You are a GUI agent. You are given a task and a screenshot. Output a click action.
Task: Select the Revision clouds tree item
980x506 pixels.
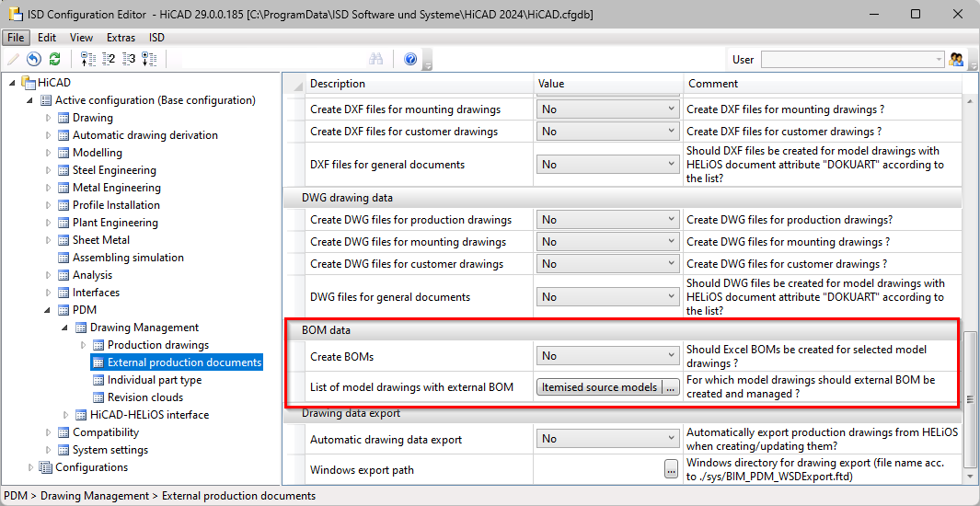[x=145, y=397]
